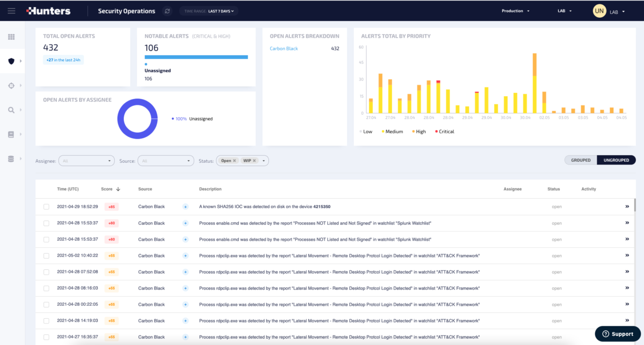
Task: Click the Carbon Black link in alerts breakdown
Action: click(283, 48)
